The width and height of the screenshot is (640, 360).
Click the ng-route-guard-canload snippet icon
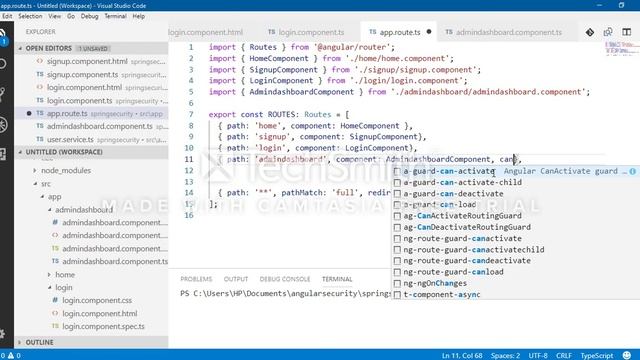tap(397, 272)
